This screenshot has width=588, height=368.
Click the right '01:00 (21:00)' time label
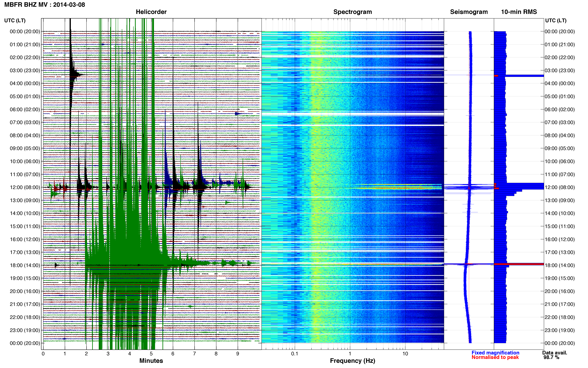coord(560,44)
